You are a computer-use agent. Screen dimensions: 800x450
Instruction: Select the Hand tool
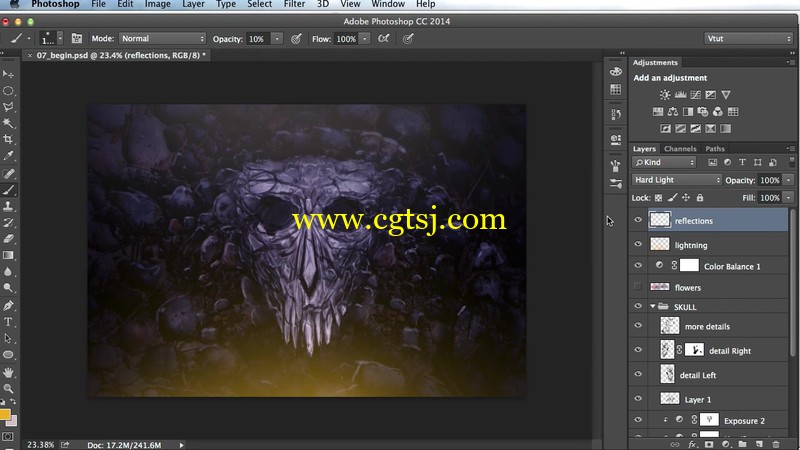point(8,372)
